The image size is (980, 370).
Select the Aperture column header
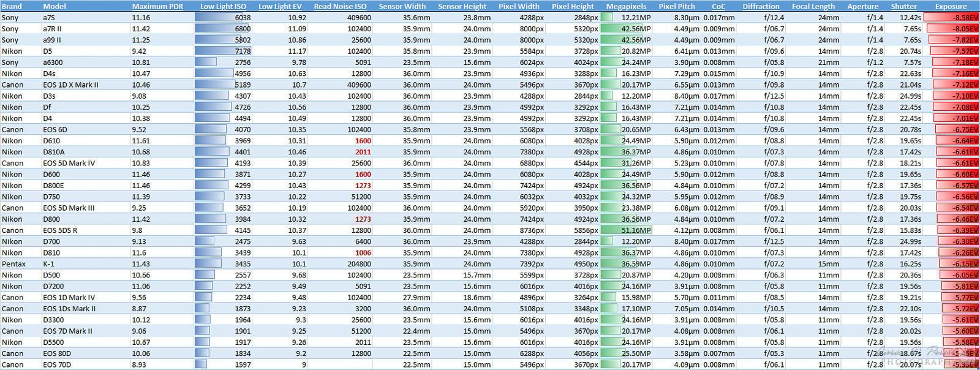point(862,6)
